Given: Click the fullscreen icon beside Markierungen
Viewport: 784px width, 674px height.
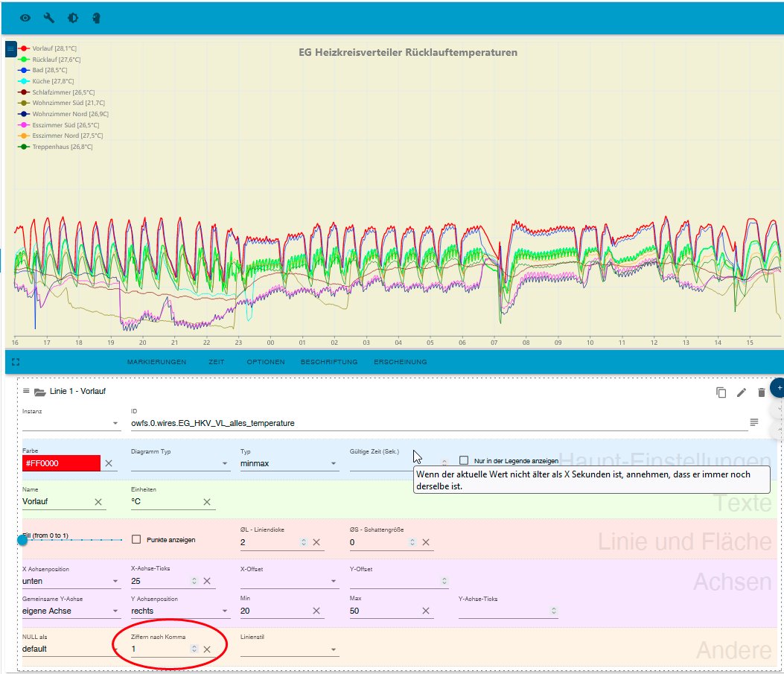Looking at the screenshot, I should (x=16, y=362).
